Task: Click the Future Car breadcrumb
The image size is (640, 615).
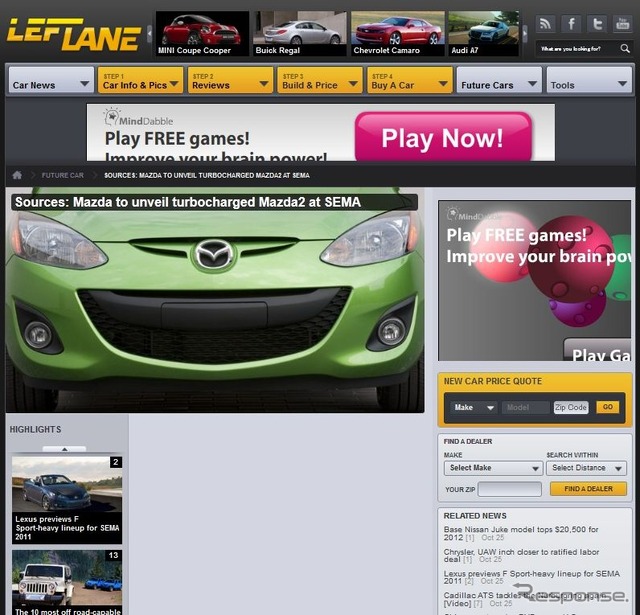Action: [62, 175]
